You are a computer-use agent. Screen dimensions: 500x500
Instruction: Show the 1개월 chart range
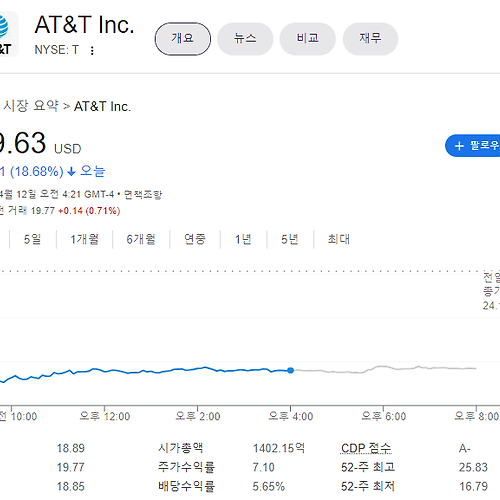pos(84,239)
